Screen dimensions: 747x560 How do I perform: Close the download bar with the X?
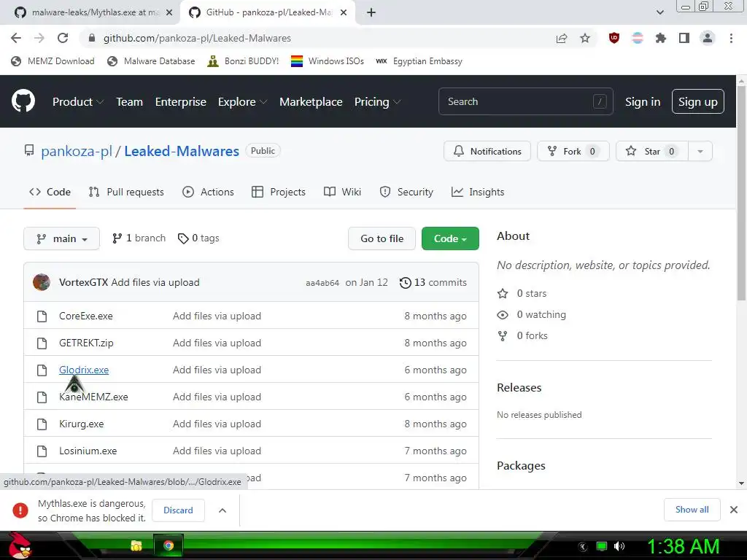click(734, 510)
